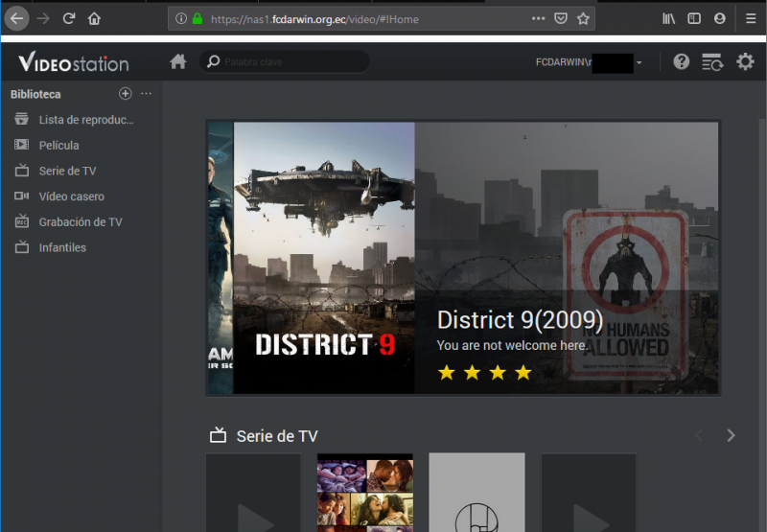The image size is (767, 532).
Task: Open the Video Station help icon
Action: point(681,62)
